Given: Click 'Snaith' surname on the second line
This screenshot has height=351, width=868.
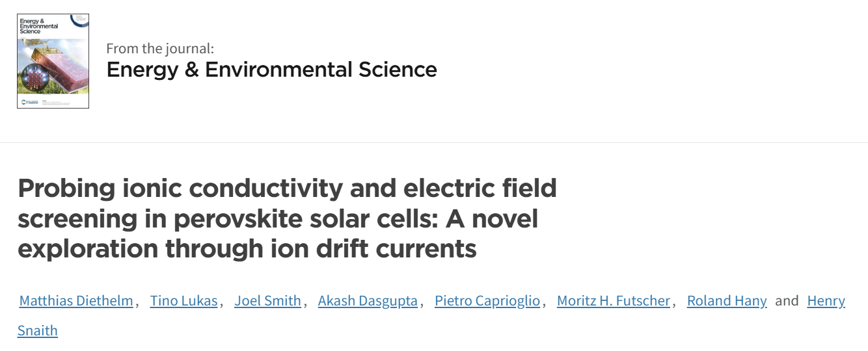Looking at the screenshot, I should (x=38, y=330).
